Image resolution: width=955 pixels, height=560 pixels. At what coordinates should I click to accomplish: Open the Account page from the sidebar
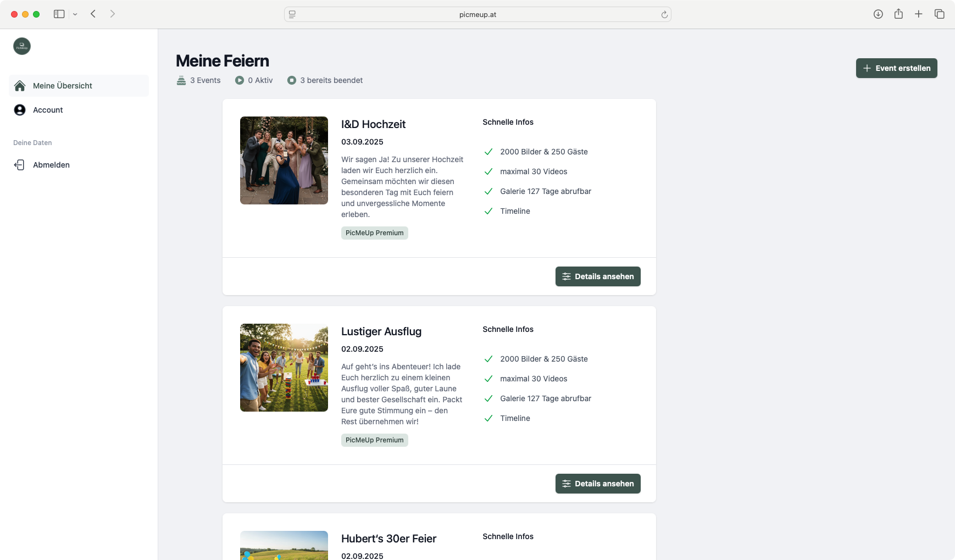pyautogui.click(x=48, y=110)
